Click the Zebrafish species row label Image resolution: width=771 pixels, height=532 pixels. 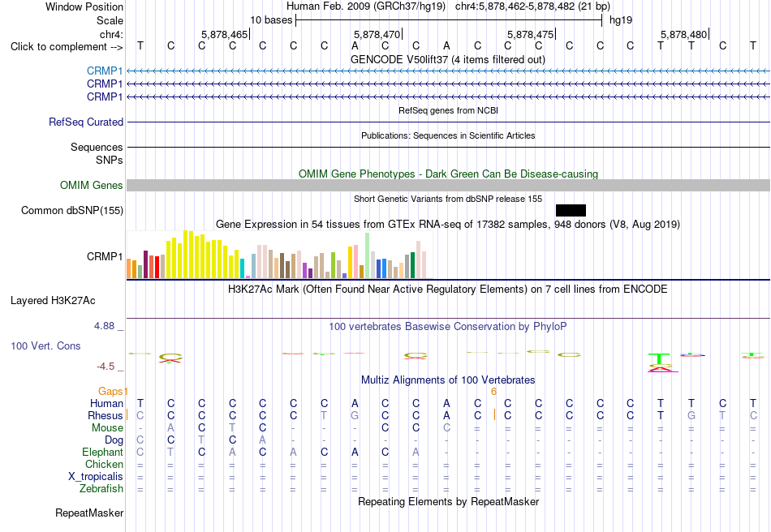click(x=101, y=489)
